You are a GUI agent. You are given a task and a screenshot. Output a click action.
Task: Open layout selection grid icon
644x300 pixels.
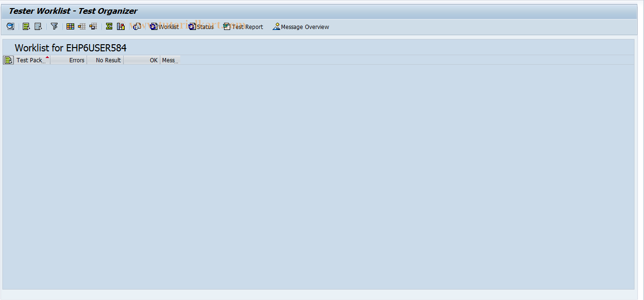click(70, 27)
